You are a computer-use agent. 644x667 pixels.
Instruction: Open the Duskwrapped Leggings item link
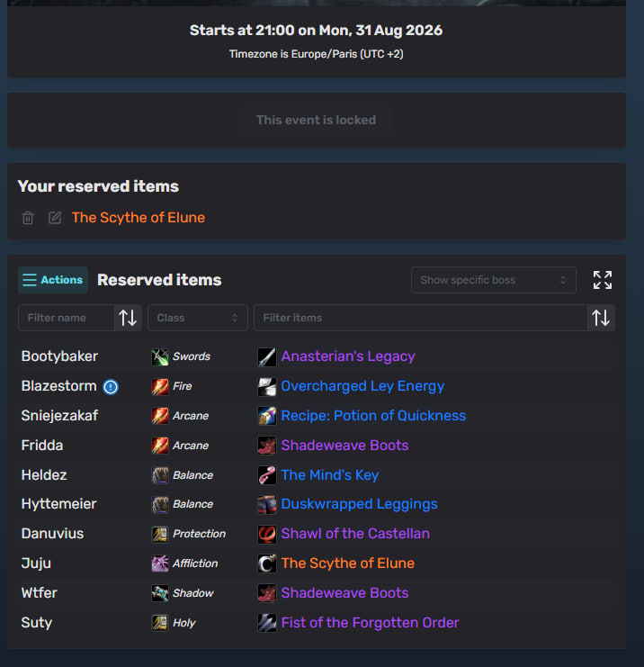coord(359,504)
